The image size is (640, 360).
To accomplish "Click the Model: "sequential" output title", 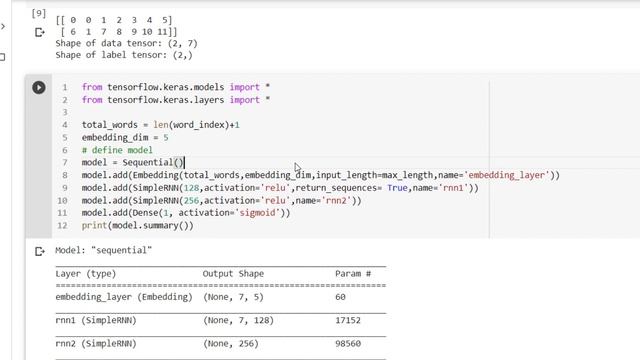I will [103, 250].
